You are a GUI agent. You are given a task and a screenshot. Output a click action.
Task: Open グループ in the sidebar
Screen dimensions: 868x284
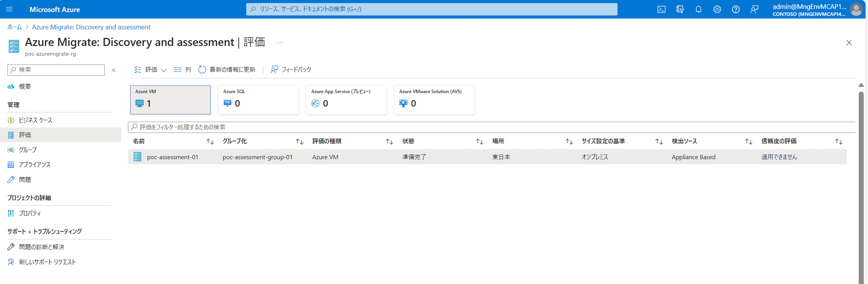[28, 150]
